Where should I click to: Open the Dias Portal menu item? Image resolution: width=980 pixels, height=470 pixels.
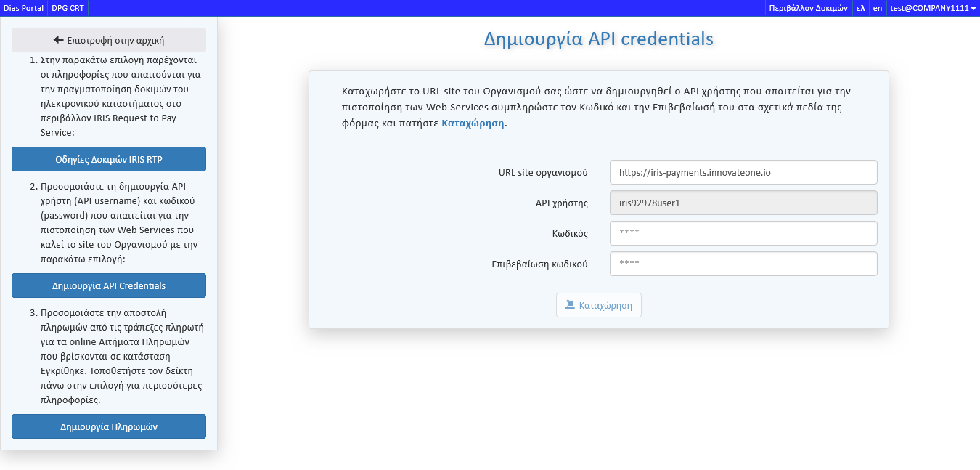23,8
